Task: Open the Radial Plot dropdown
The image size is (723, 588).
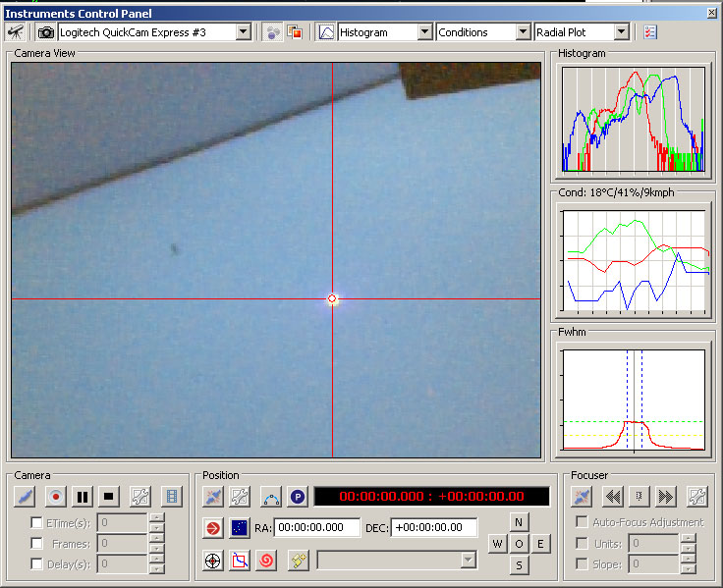Action: tap(621, 32)
